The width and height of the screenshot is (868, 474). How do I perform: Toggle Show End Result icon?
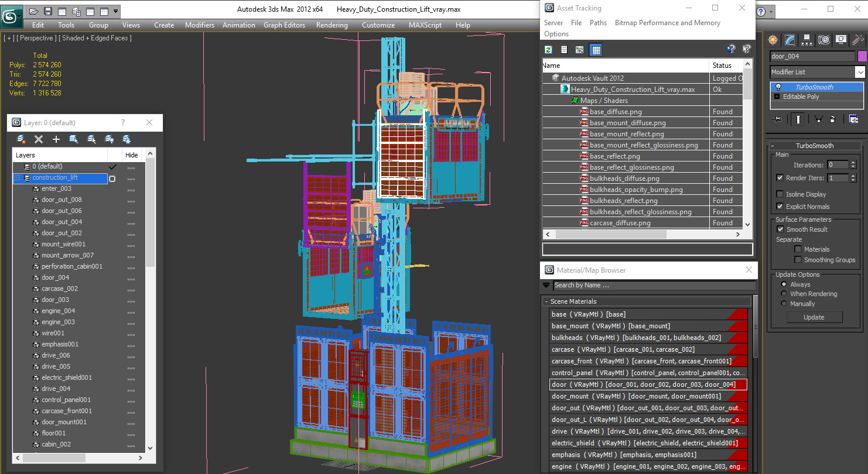[x=798, y=119]
